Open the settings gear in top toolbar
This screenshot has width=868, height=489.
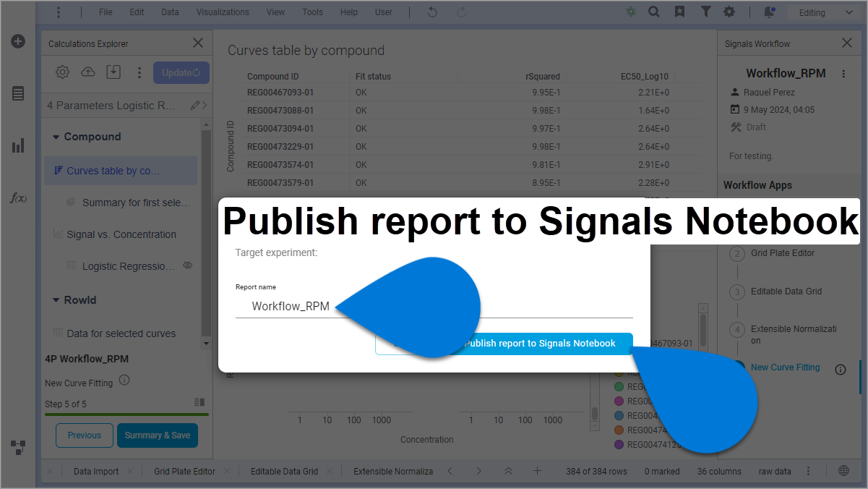(729, 12)
